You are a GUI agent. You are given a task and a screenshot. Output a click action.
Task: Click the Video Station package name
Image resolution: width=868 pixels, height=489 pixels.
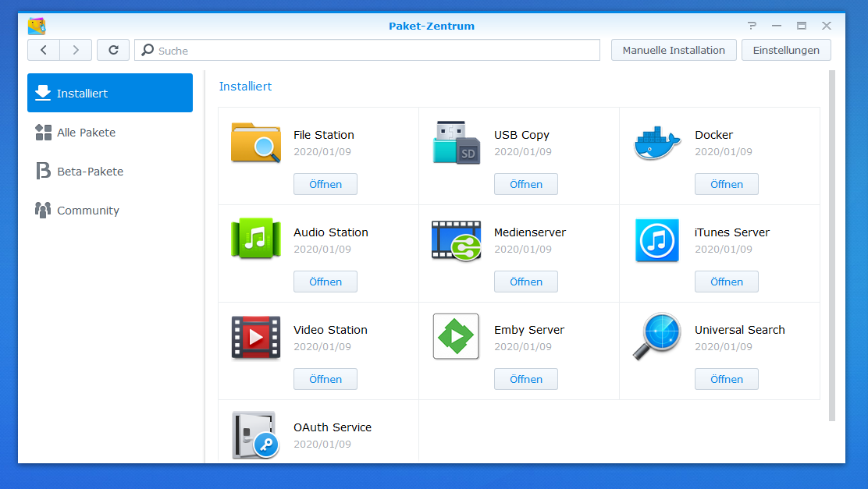click(330, 330)
